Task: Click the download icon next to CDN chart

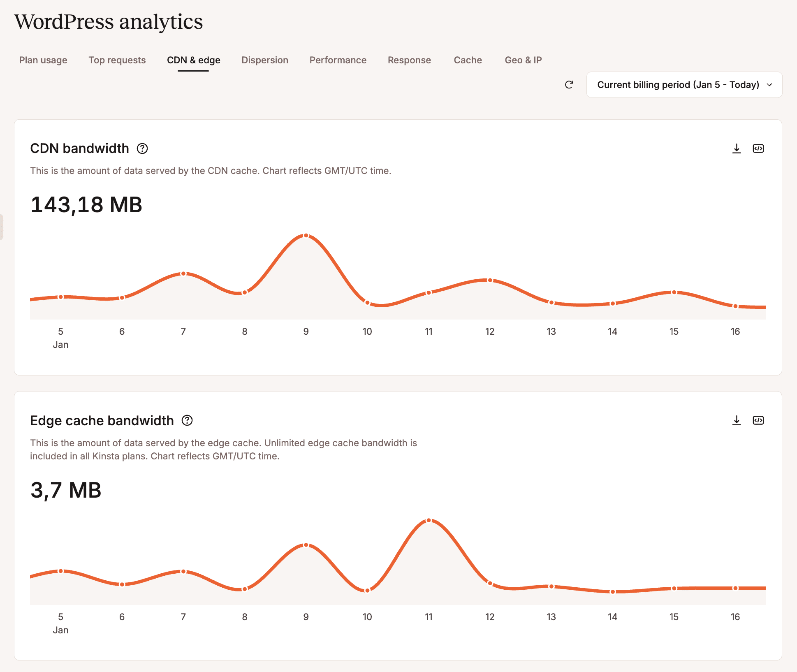Action: [x=736, y=148]
